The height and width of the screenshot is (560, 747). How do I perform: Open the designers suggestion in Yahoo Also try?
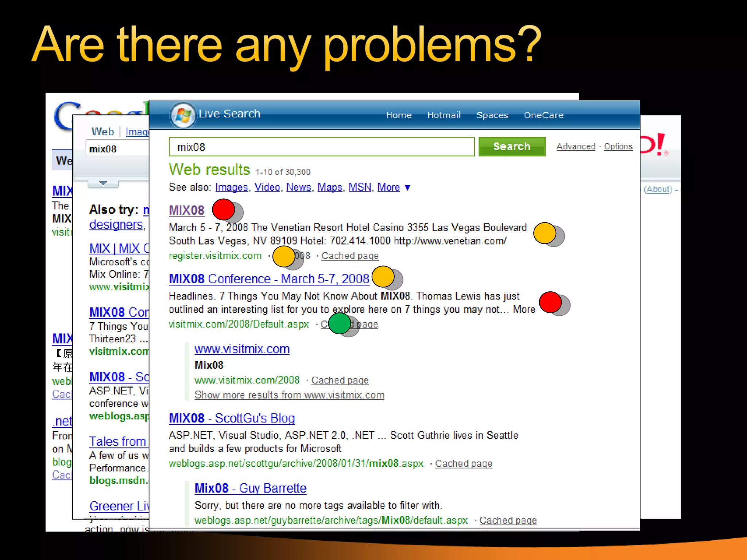[116, 225]
